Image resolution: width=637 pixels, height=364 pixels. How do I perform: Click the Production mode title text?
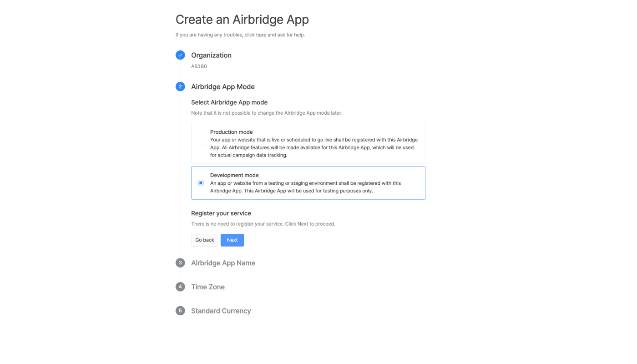(x=231, y=132)
